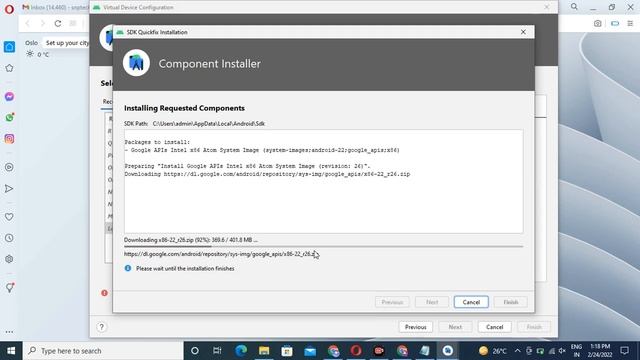Click the Component Installer Android Studio logo
The height and width of the screenshot is (360, 640).
[136, 63]
